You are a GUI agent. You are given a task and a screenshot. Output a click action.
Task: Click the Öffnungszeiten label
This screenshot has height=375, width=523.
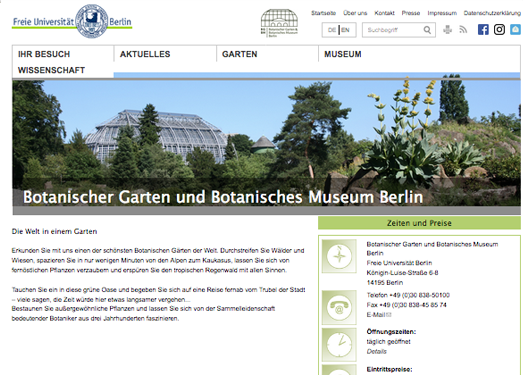click(391, 332)
